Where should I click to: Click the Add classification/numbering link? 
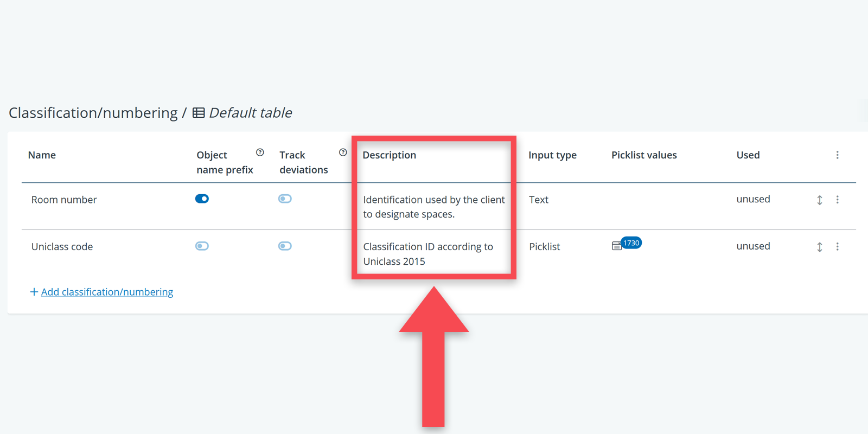(x=107, y=292)
